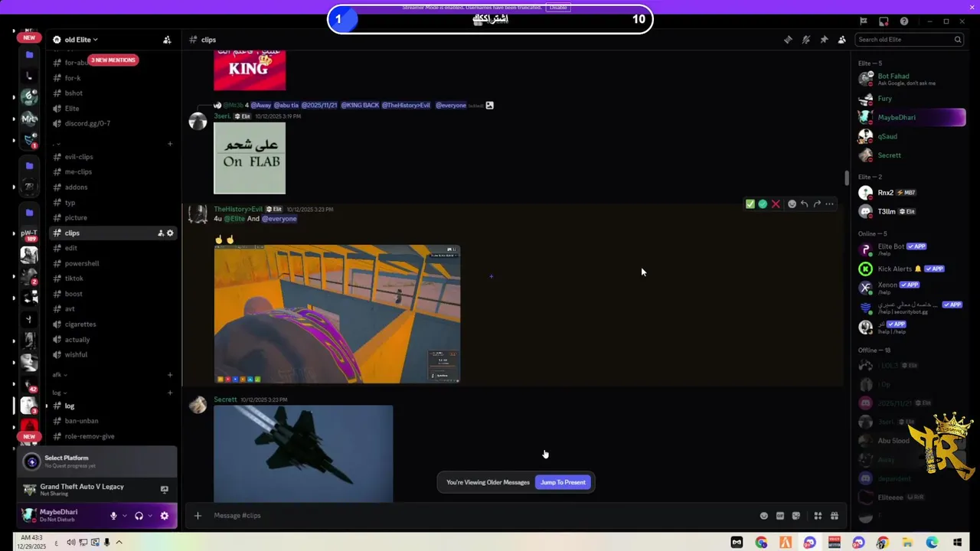This screenshot has height=551, width=980.
Task: Click the Windows Start button in taskbar
Action: point(957,543)
